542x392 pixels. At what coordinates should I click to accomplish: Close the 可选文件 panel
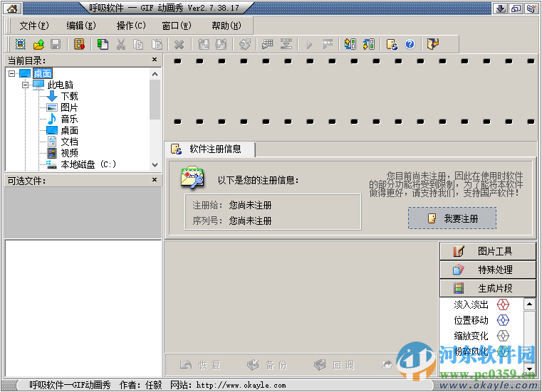tap(155, 179)
